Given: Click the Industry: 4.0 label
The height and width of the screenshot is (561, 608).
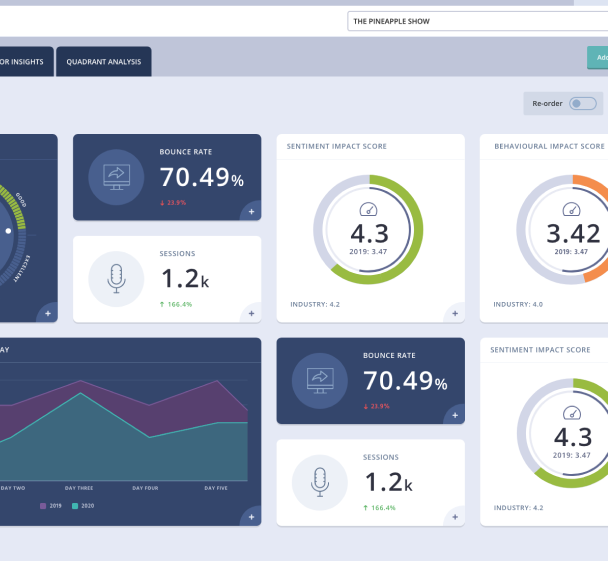Looking at the screenshot, I should [x=518, y=304].
